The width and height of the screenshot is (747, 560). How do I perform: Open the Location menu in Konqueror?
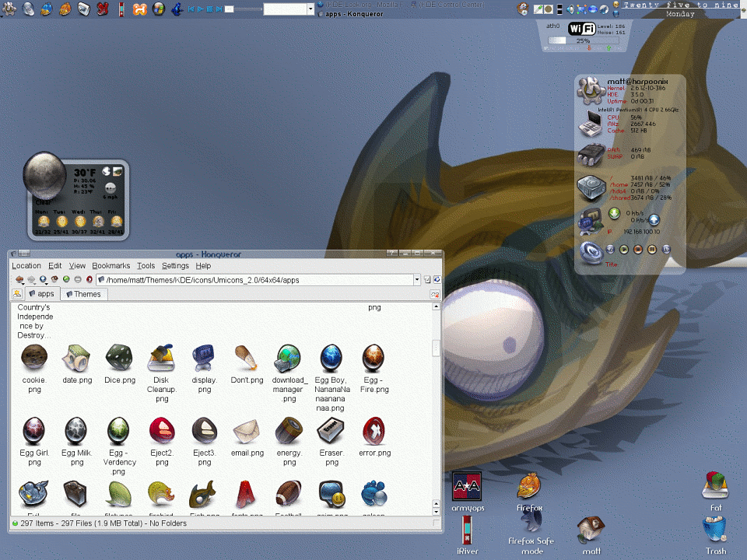[x=26, y=266]
